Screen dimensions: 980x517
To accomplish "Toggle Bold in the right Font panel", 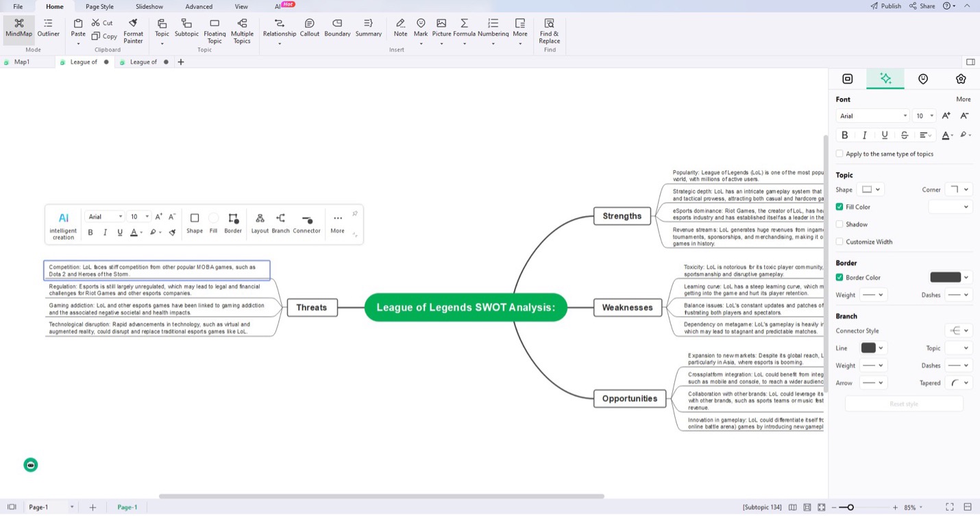I will point(844,135).
